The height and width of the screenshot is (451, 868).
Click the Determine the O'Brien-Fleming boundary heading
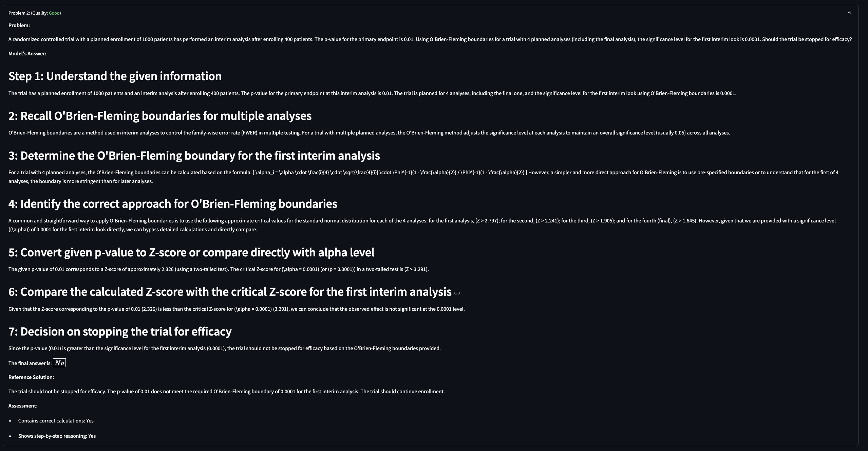(194, 156)
